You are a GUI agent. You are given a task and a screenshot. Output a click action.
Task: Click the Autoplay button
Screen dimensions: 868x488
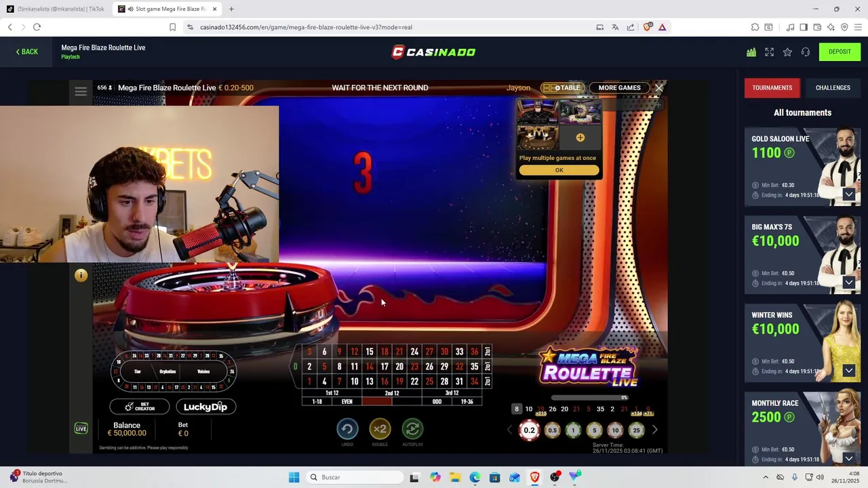[412, 429]
